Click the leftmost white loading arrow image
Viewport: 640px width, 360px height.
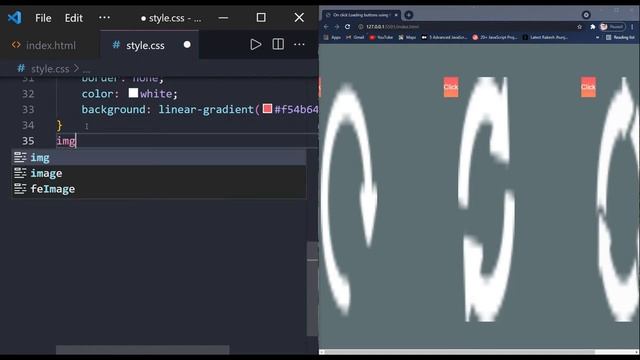pyautogui.click(x=349, y=199)
